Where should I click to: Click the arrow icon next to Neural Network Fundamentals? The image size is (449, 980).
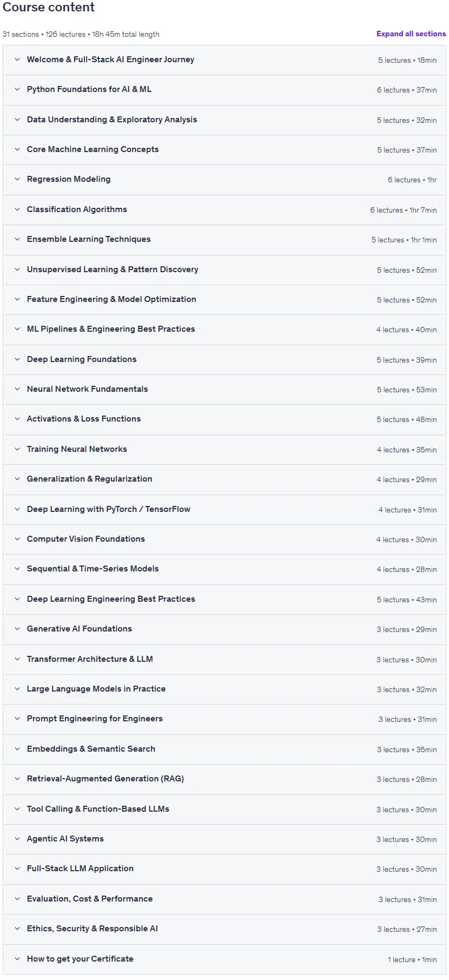(17, 389)
